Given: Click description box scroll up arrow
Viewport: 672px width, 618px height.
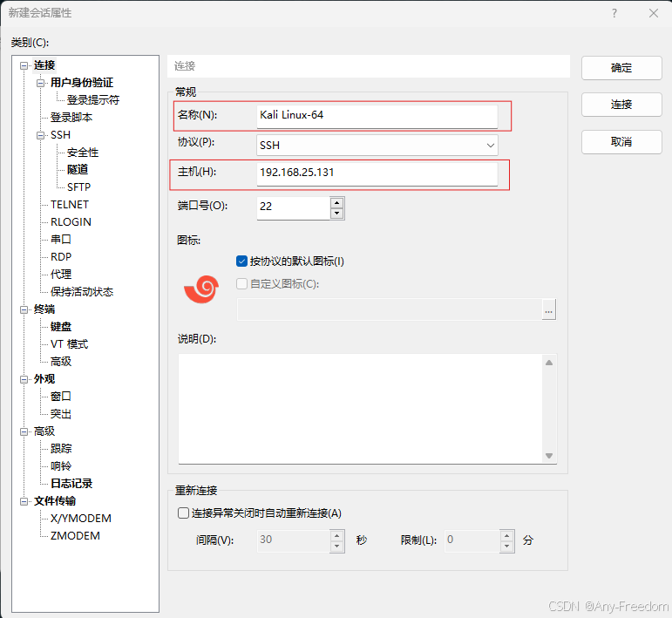Looking at the screenshot, I should point(549,363).
